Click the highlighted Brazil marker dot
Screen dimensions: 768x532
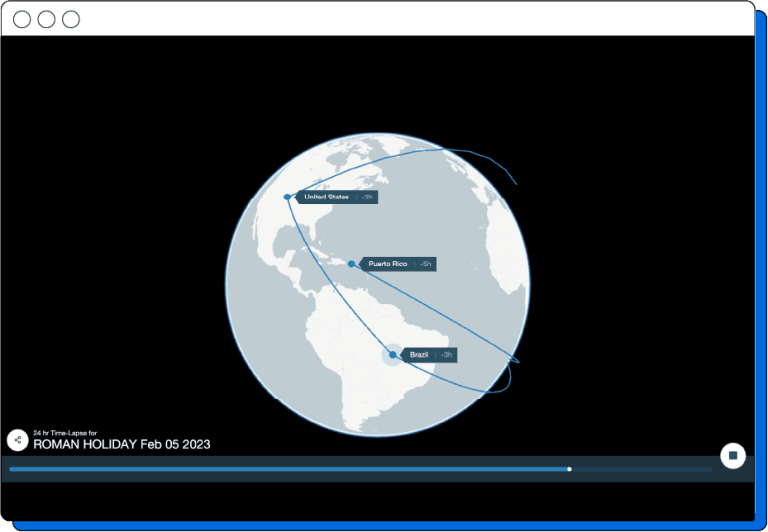(393, 355)
